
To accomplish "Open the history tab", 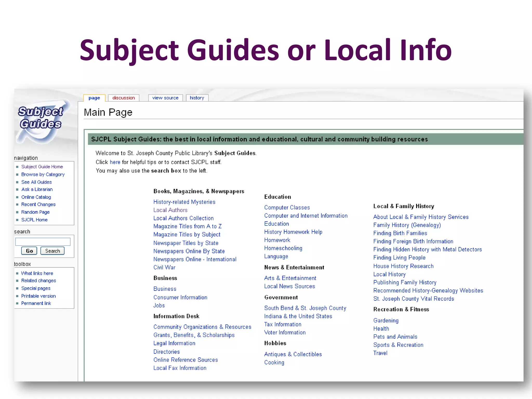I will pyautogui.click(x=197, y=98).
